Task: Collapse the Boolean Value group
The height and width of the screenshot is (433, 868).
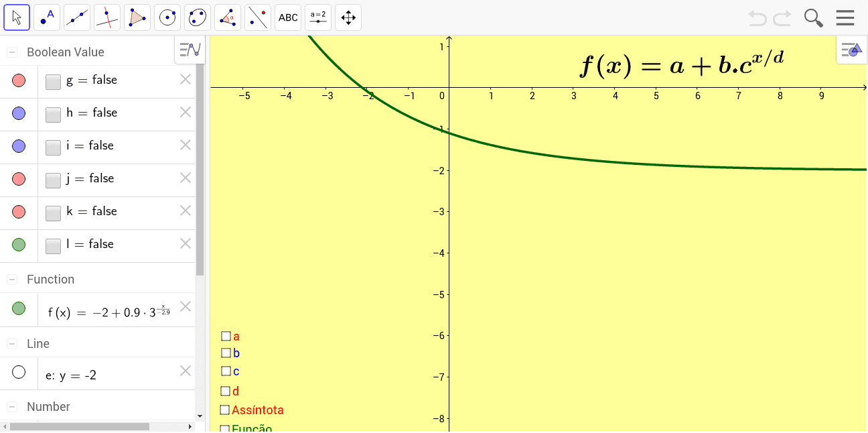Action: [12, 52]
